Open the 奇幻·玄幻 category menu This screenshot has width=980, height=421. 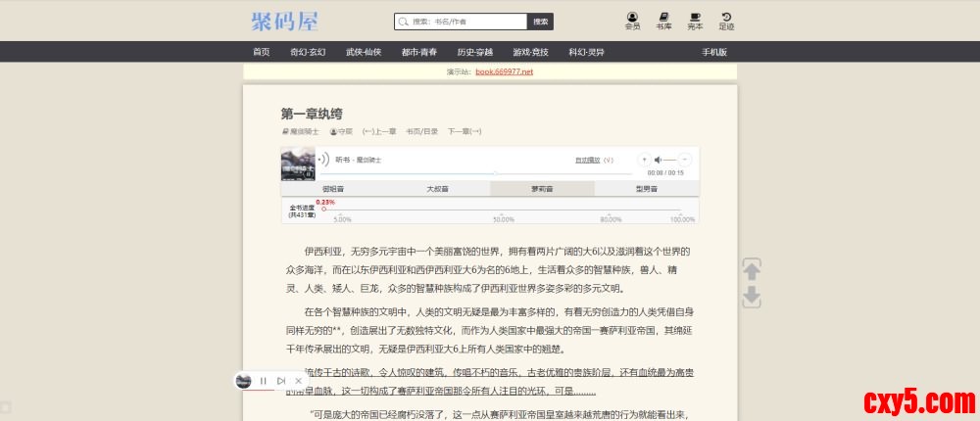tap(308, 52)
